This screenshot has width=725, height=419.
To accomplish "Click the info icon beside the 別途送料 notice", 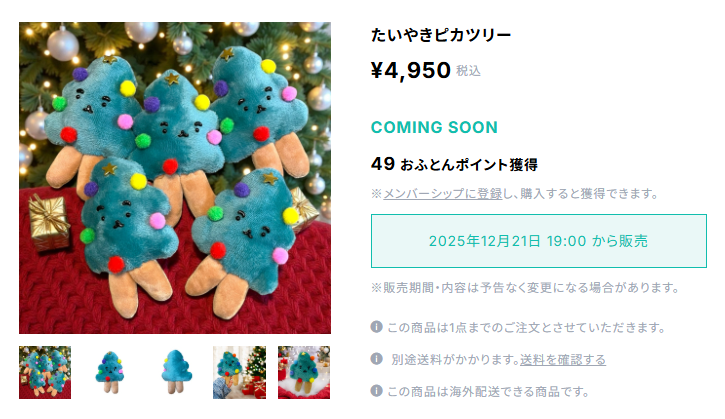I will pos(376,359).
